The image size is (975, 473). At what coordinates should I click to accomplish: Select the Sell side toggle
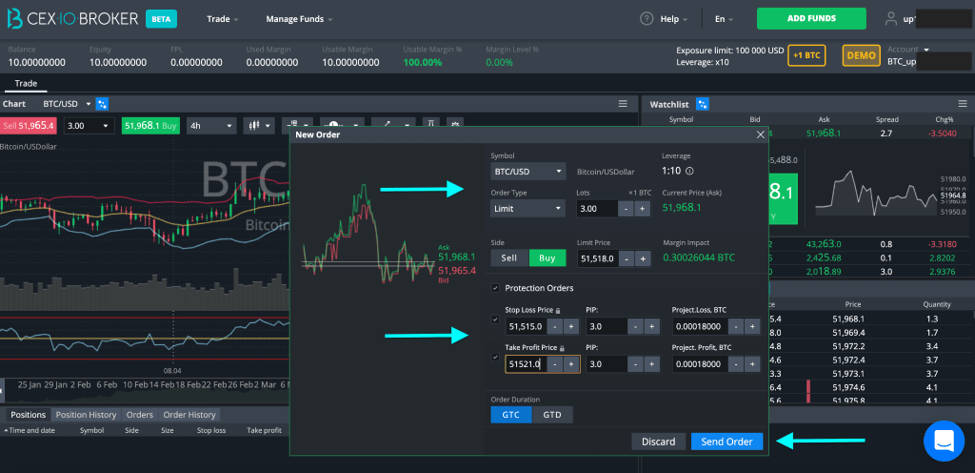509,258
